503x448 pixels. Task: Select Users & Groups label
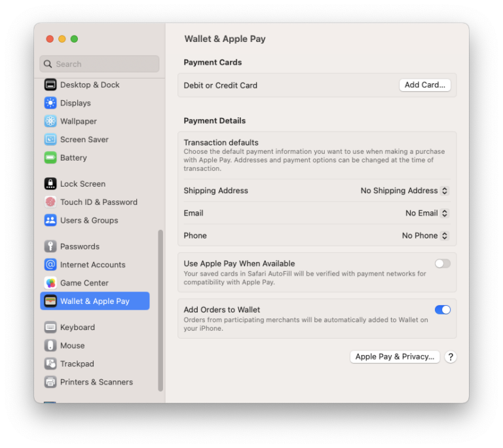tap(89, 221)
